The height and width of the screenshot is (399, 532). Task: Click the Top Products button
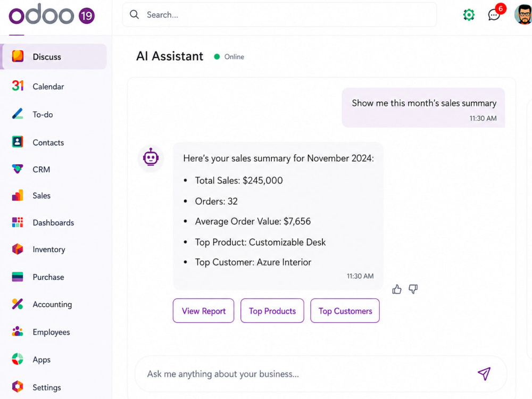click(x=272, y=311)
